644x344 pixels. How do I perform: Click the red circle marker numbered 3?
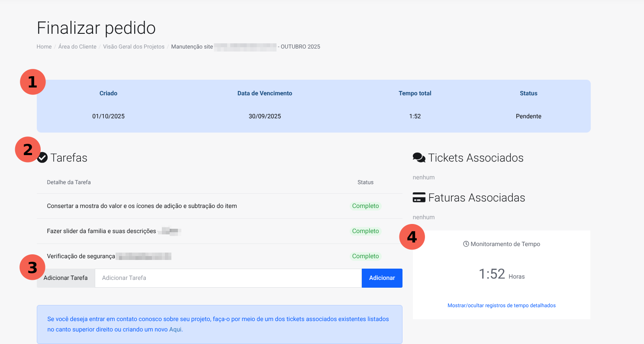click(32, 268)
